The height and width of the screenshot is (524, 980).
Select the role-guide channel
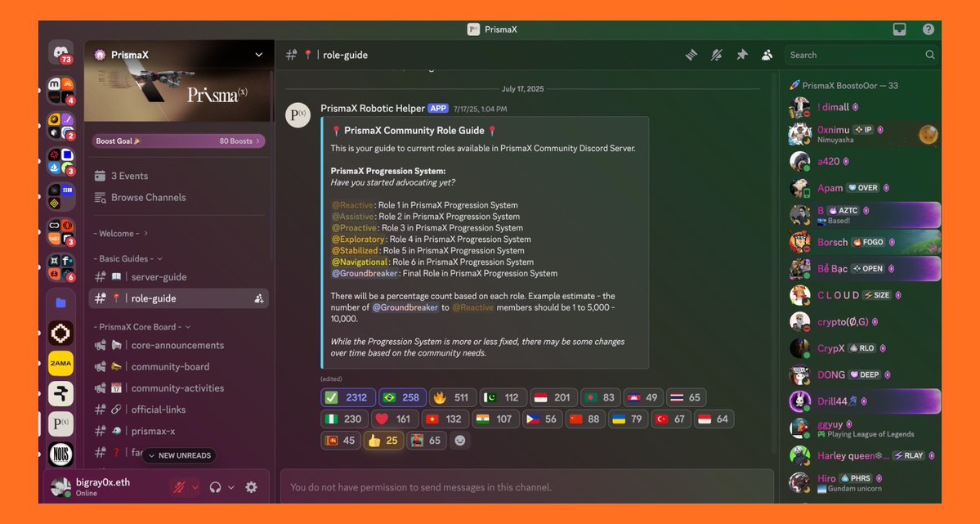pos(179,298)
